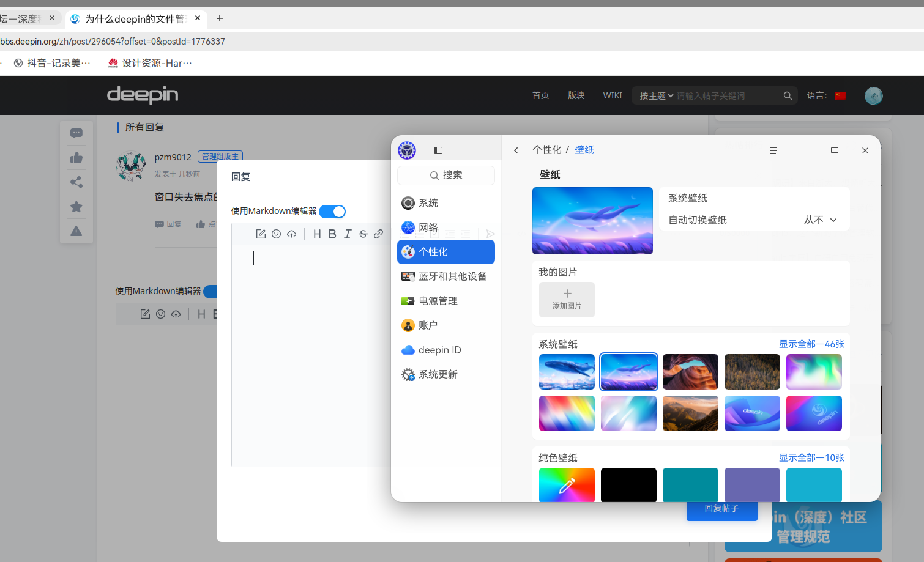
Task: Apply strikethrough in the reply toolbar
Action: (363, 234)
